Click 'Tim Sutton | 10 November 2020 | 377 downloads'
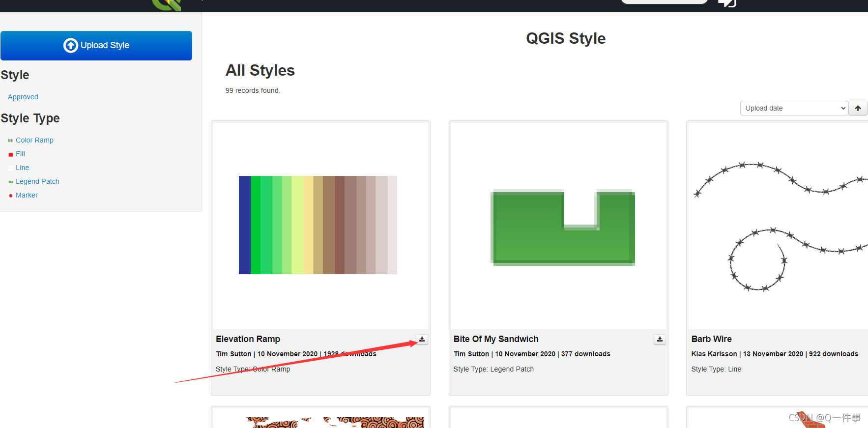The height and width of the screenshot is (428, 868). point(532,354)
